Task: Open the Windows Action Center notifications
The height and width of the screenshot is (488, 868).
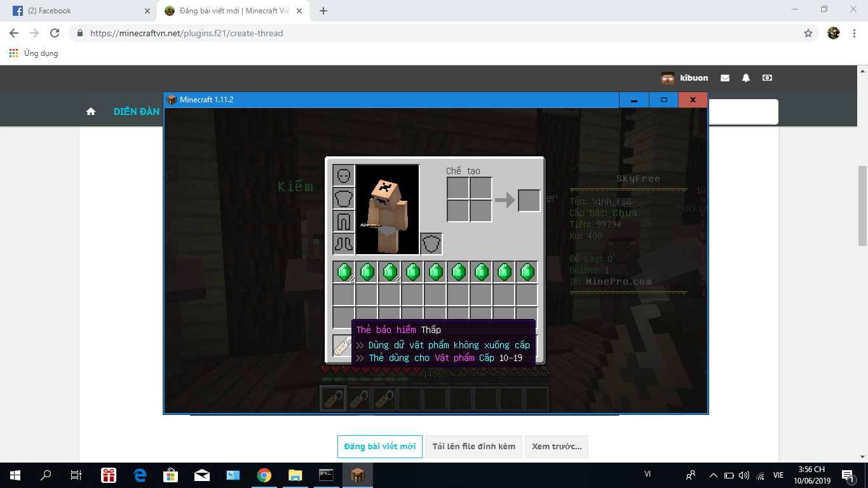Action: coord(848,475)
